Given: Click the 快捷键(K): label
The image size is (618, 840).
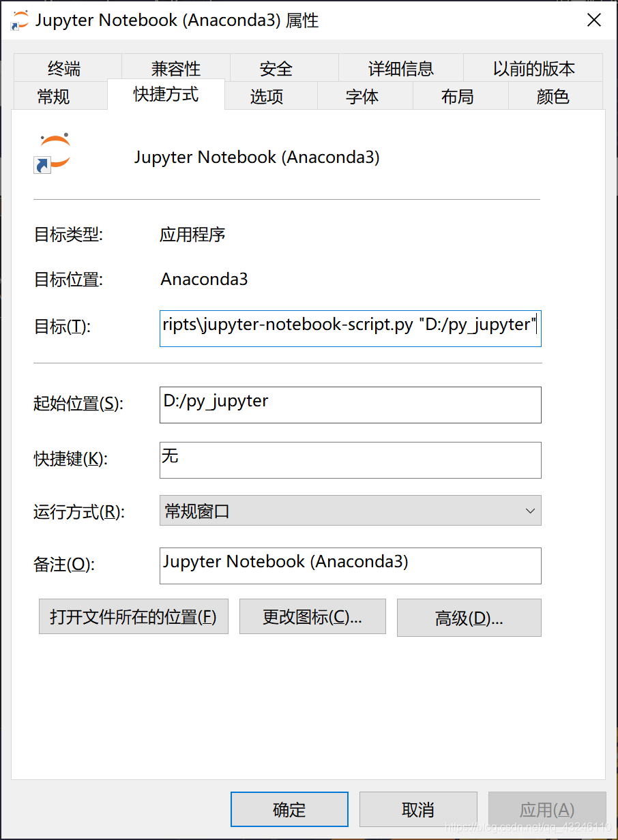Looking at the screenshot, I should (x=71, y=459).
